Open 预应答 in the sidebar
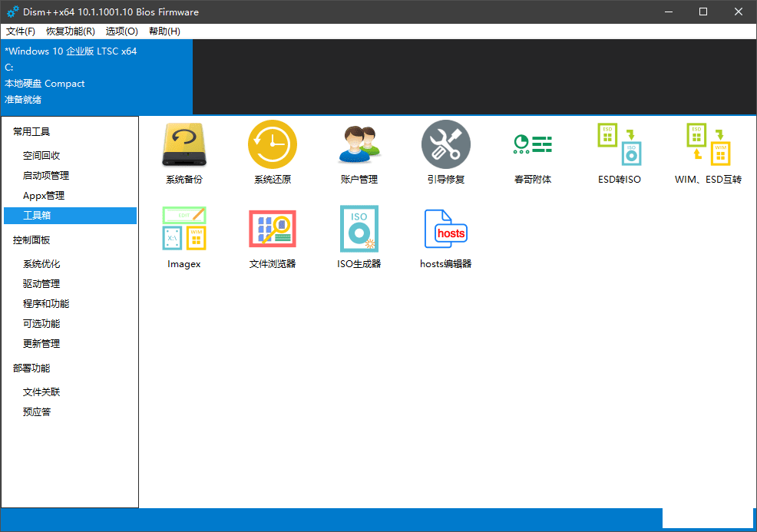 click(37, 411)
